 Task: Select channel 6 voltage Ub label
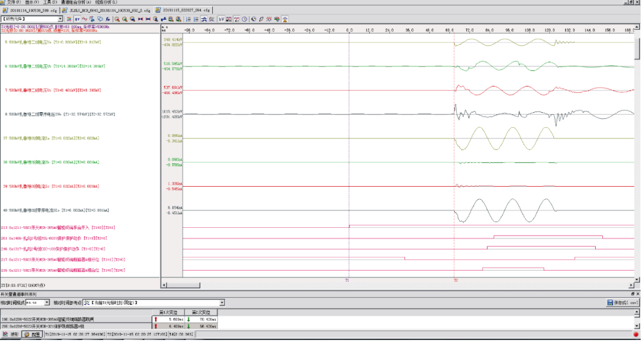point(55,66)
